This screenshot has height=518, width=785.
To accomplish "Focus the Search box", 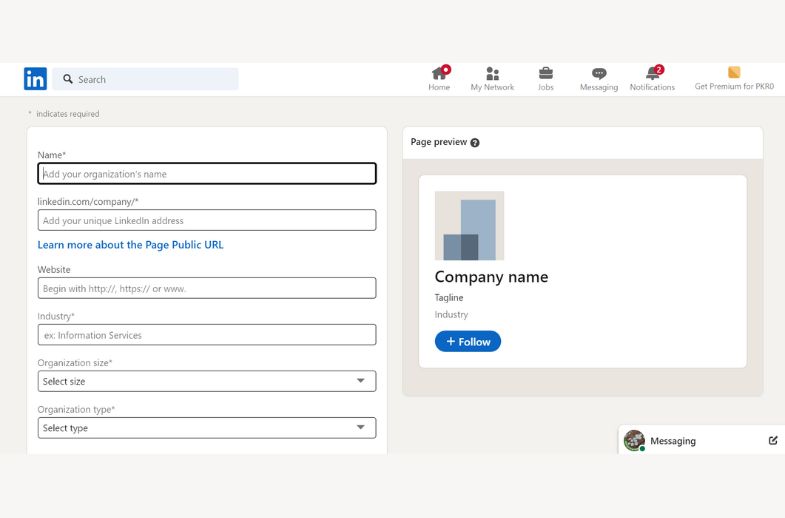I will [145, 79].
